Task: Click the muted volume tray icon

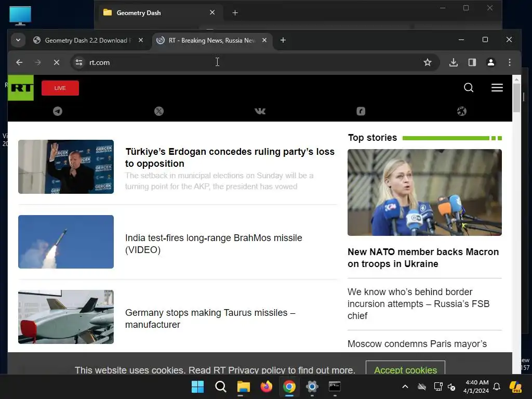Action: click(x=451, y=387)
